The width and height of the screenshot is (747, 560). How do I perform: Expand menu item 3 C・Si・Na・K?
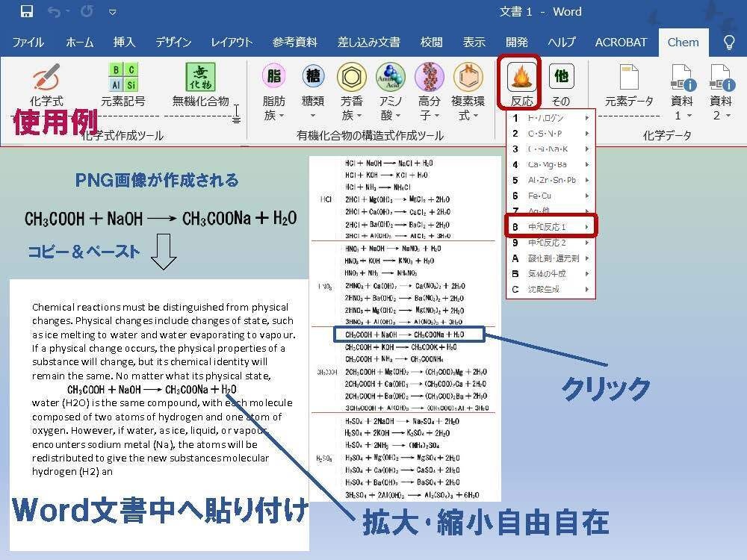[x=551, y=149]
